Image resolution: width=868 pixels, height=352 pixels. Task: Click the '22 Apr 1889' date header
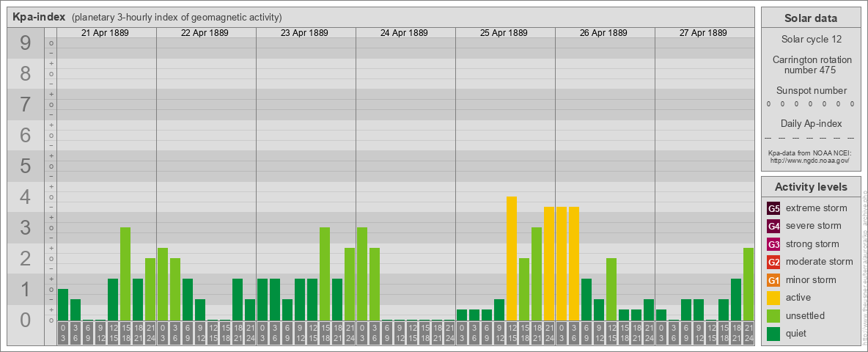pyautogui.click(x=205, y=33)
